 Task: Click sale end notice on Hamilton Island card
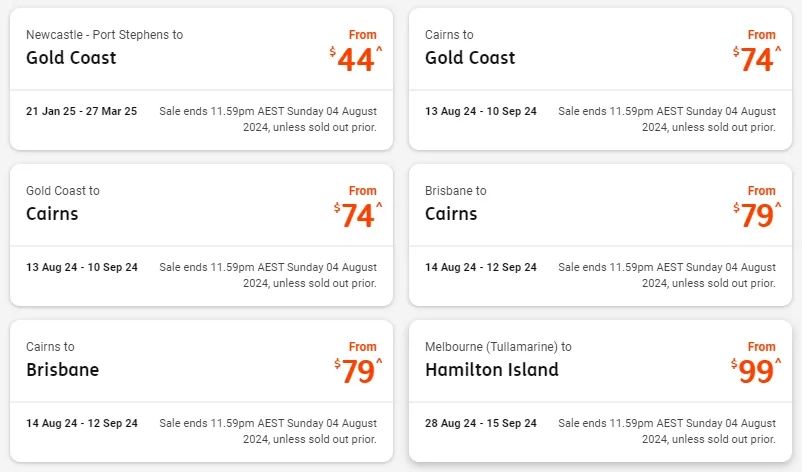coord(667,431)
